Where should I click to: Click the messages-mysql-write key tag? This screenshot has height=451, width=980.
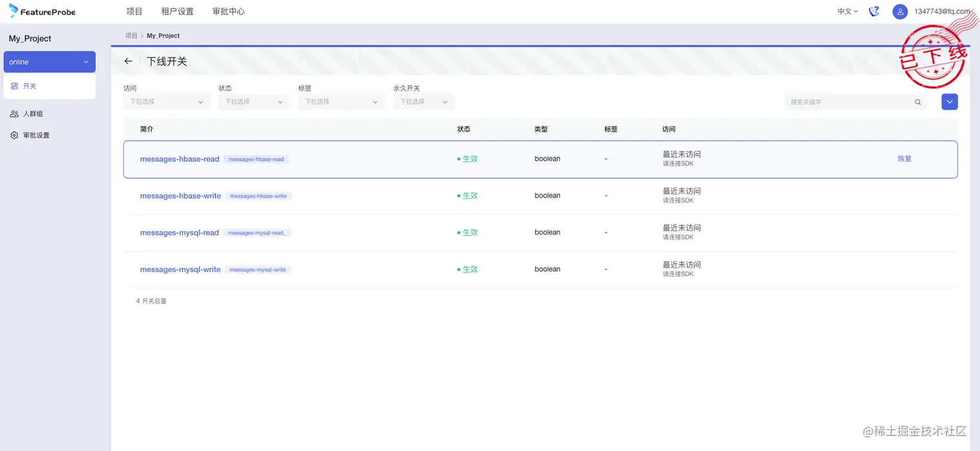257,270
